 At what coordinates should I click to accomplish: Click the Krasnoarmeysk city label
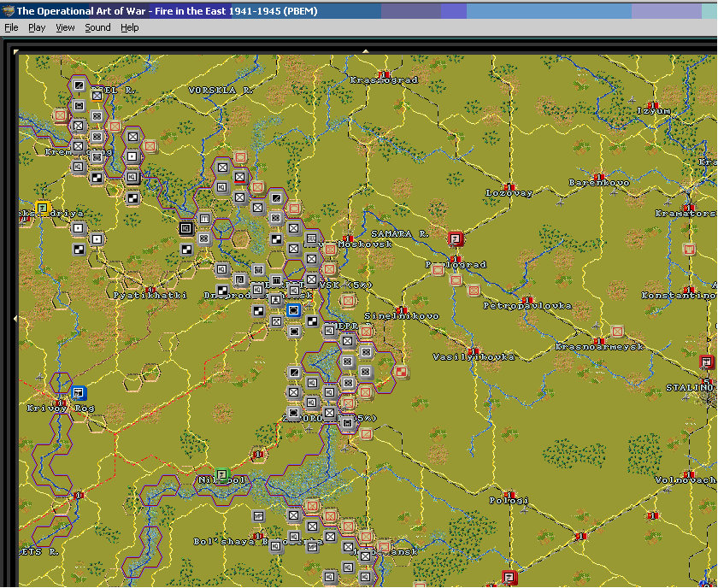tap(599, 347)
